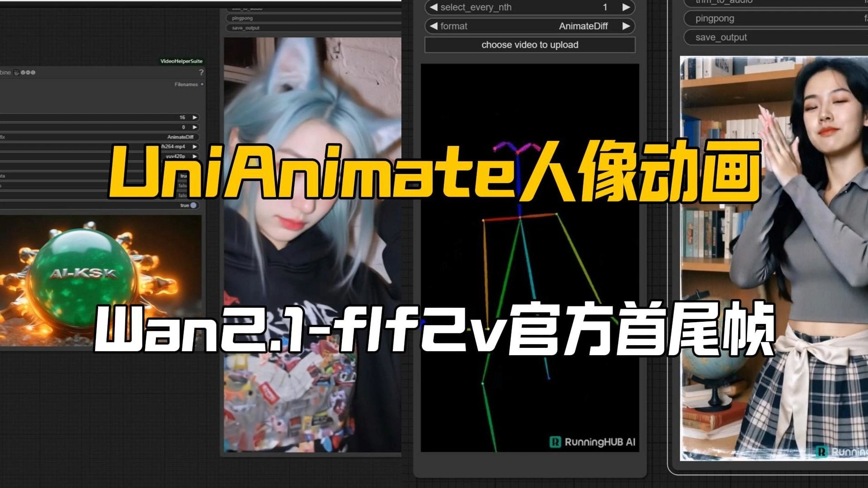
Task: Click the AI-KSK green orb preview image
Action: click(x=100, y=281)
